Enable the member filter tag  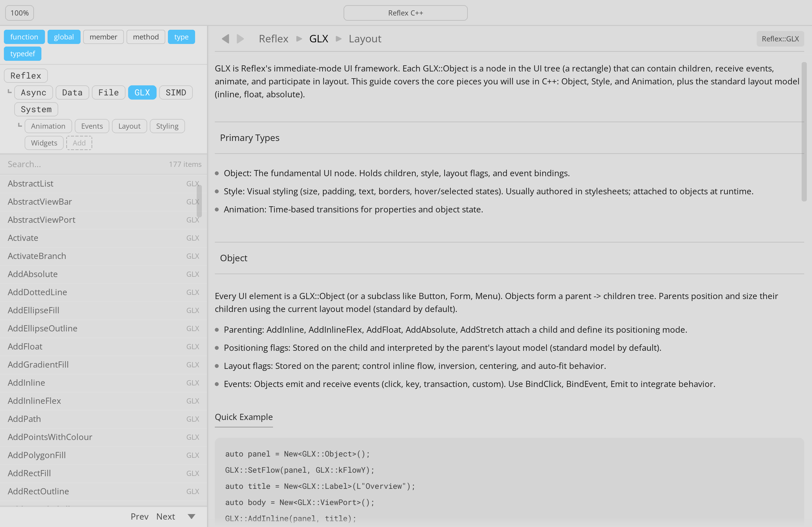(104, 37)
